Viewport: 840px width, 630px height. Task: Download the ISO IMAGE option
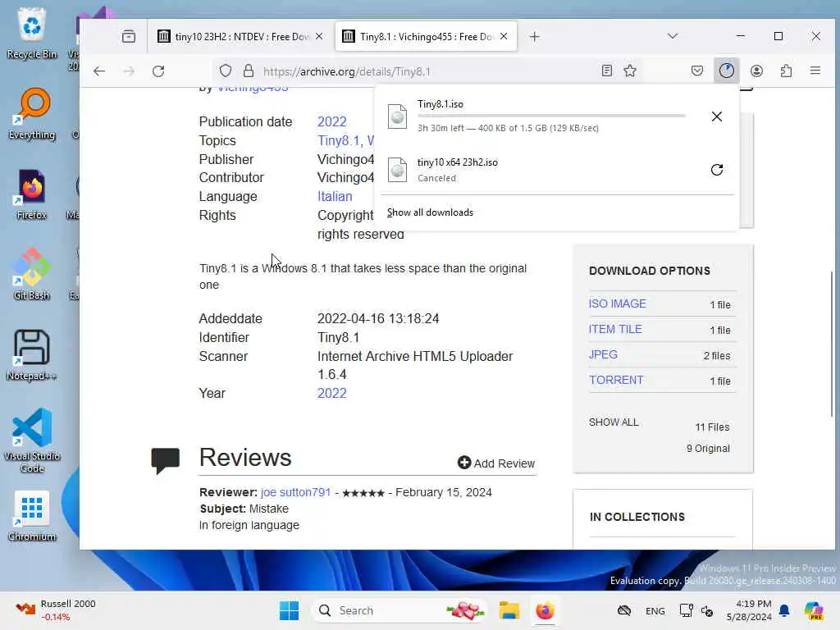pos(617,304)
